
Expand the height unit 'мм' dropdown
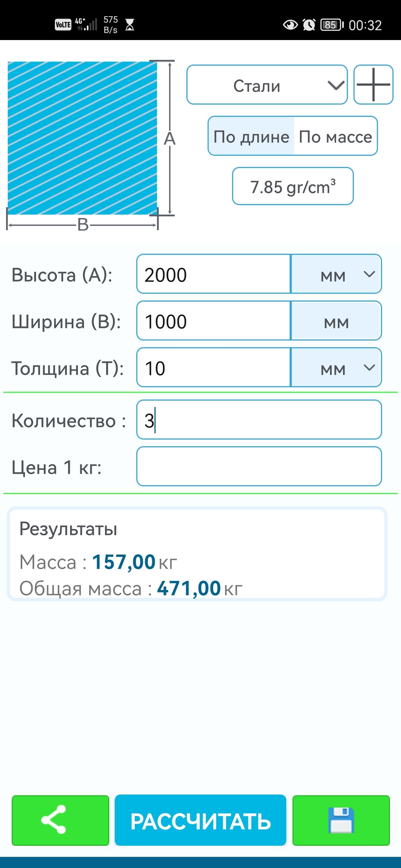coord(336,274)
